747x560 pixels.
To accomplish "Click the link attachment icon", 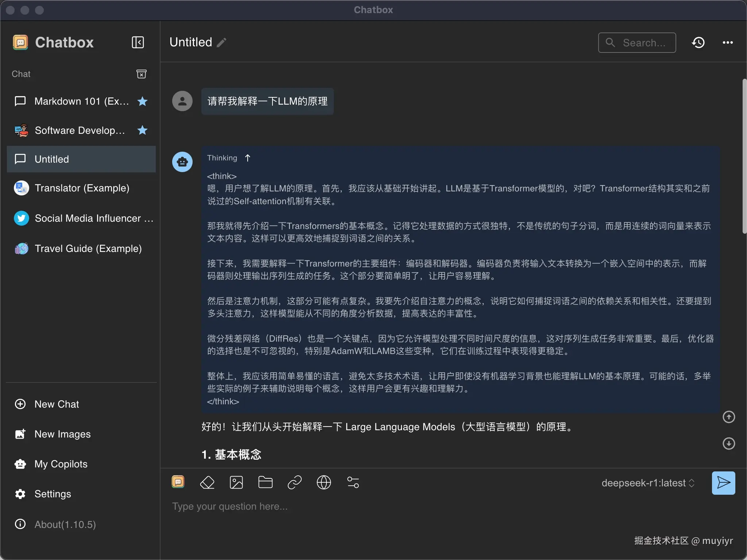I will (x=294, y=483).
